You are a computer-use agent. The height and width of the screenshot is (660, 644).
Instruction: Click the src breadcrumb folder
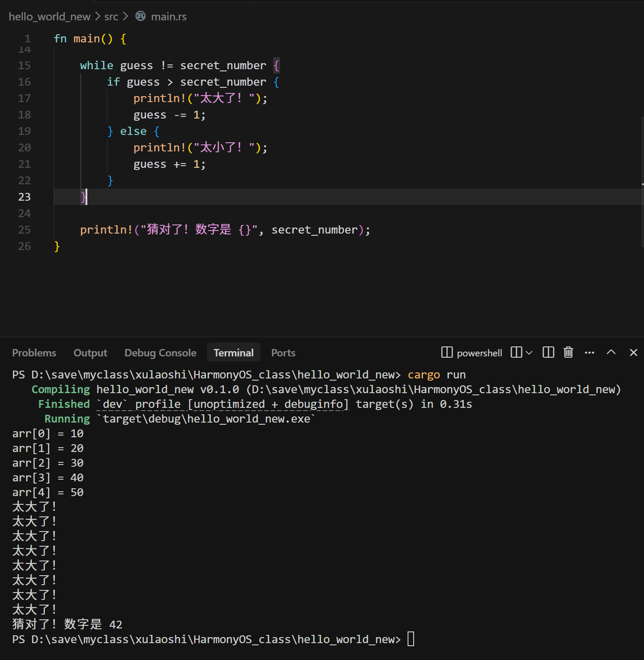[x=111, y=16]
